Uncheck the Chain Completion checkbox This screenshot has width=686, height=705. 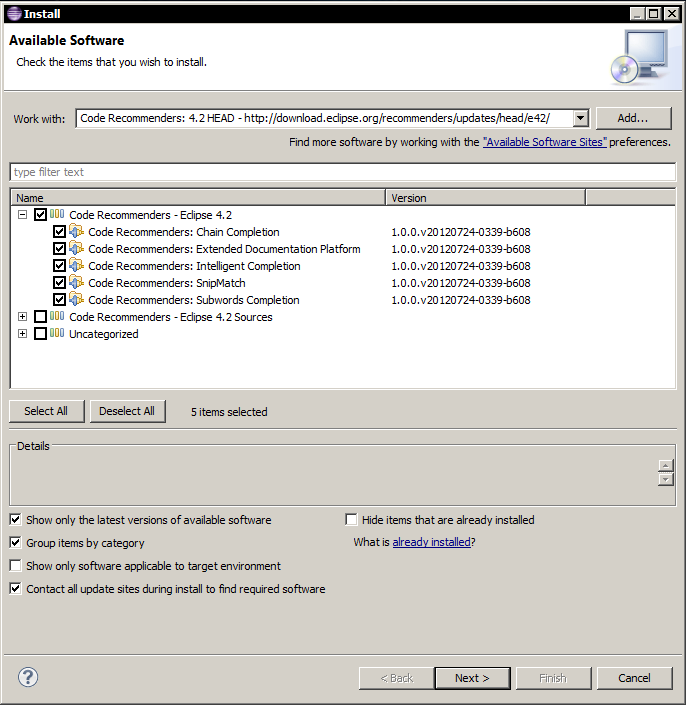[x=59, y=232]
